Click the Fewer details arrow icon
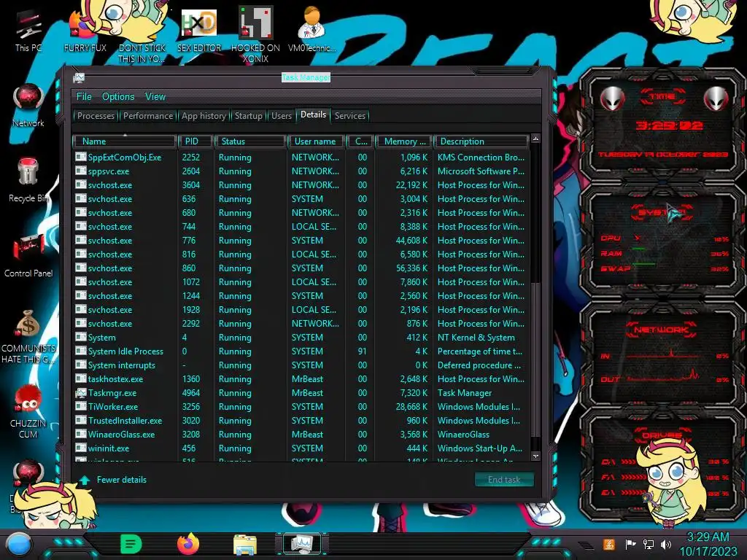Screen dimensions: 747x560 coord(85,480)
